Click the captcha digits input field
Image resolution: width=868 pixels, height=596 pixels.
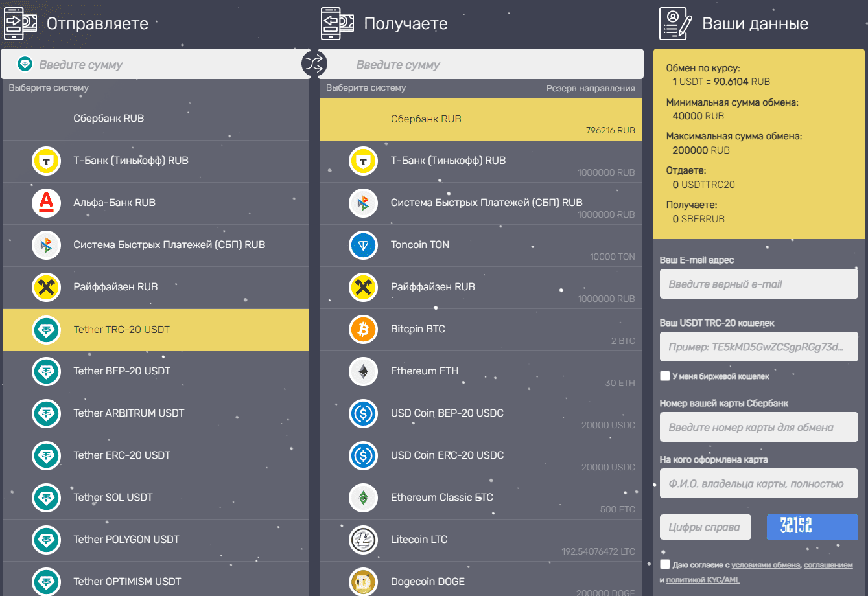(x=705, y=527)
